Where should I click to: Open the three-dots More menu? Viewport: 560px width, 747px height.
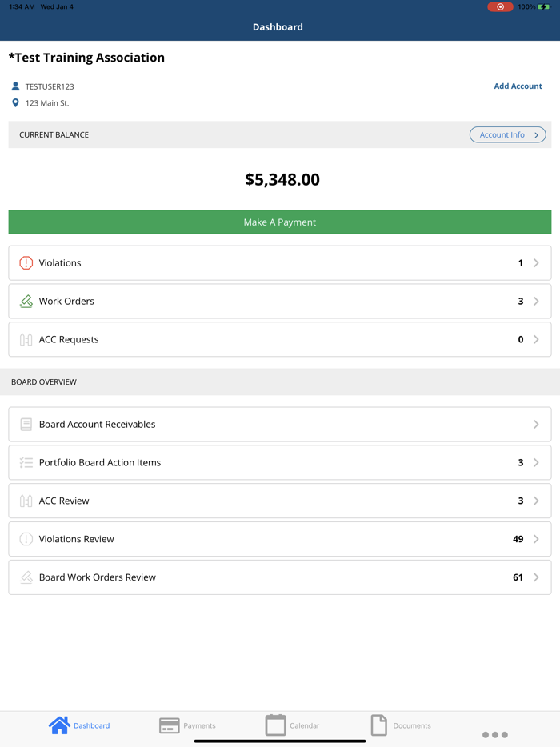coord(494,734)
